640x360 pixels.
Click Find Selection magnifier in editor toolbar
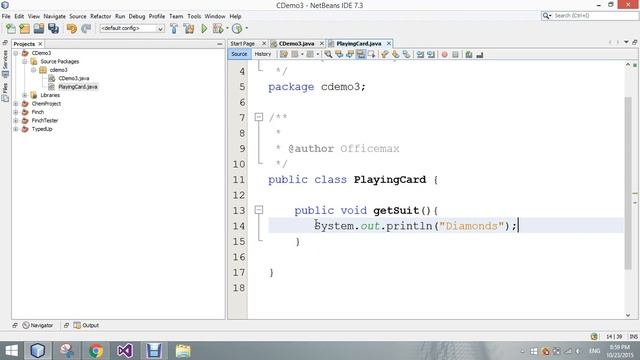328,54
